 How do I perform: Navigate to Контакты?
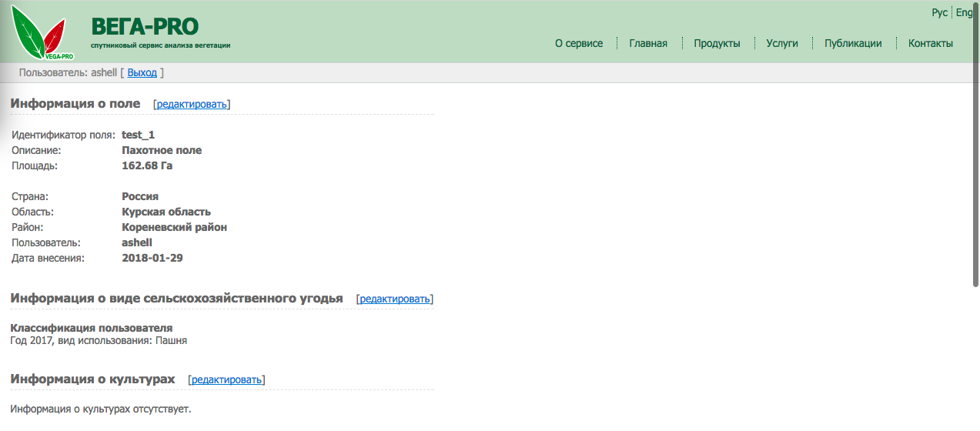931,44
